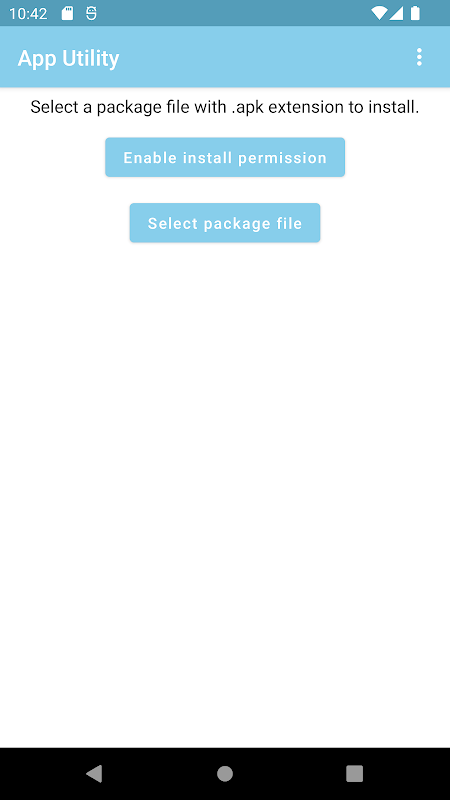This screenshot has height=800, width=450.
Task: Go to home via circle button
Action: [224, 773]
